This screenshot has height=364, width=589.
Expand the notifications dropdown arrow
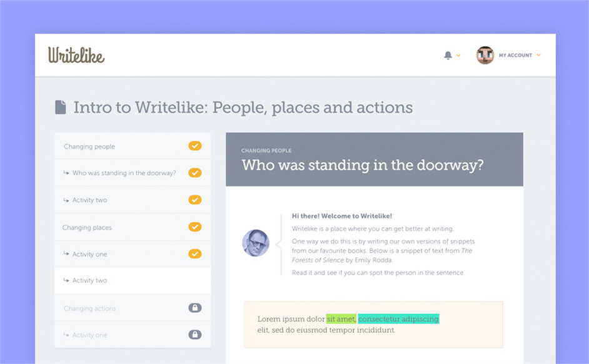[458, 56]
